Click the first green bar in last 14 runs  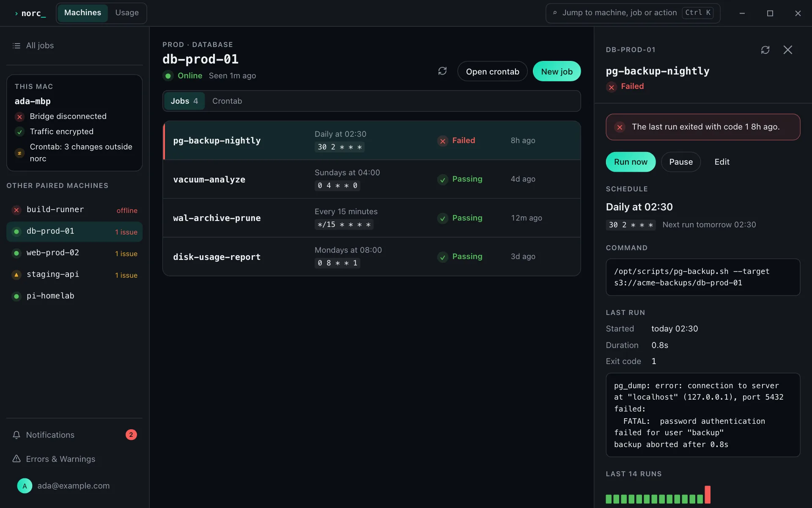pyautogui.click(x=609, y=499)
